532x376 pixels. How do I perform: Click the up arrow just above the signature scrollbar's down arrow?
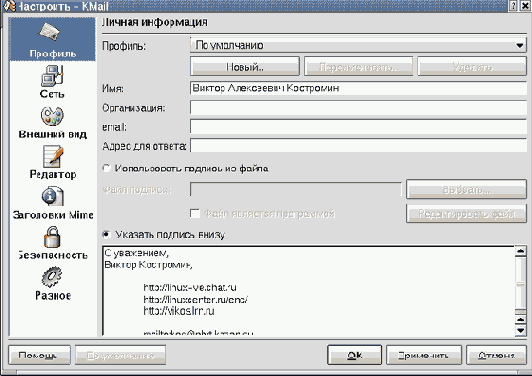520,320
